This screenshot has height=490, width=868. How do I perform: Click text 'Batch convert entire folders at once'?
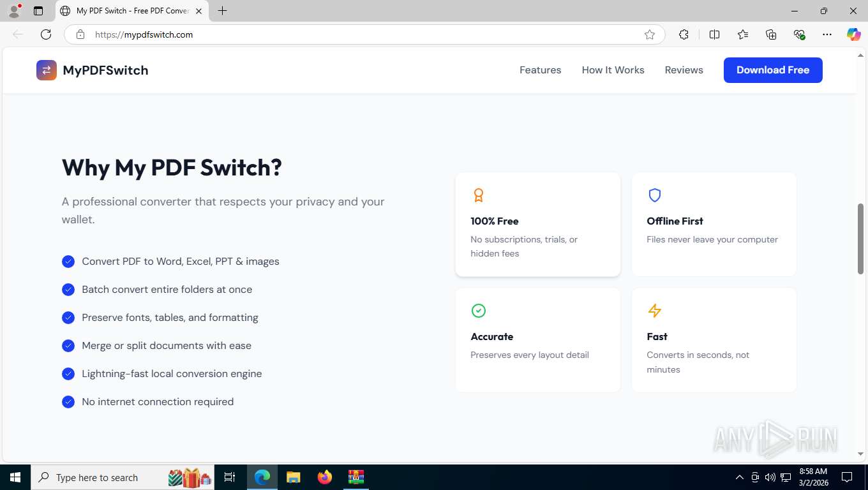(167, 290)
